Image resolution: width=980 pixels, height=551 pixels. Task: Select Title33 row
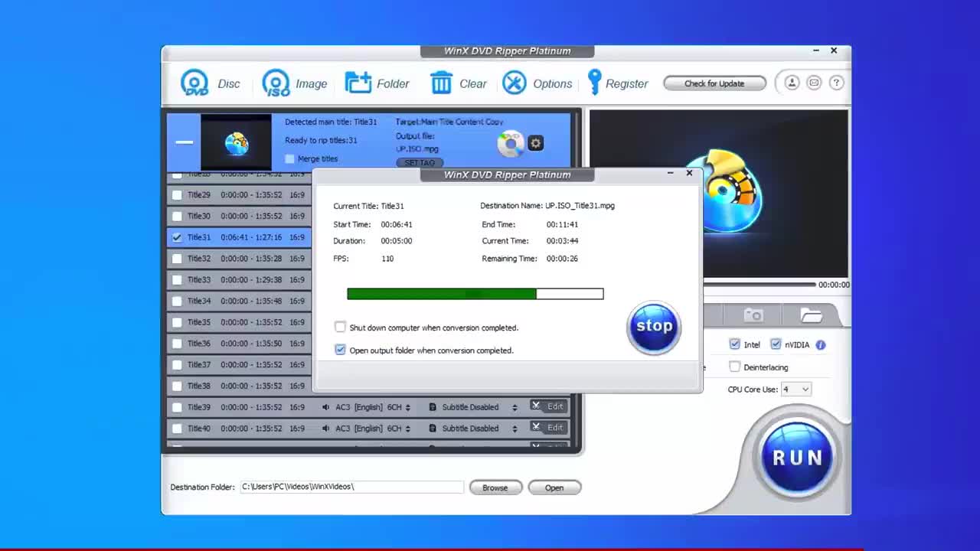coord(239,280)
